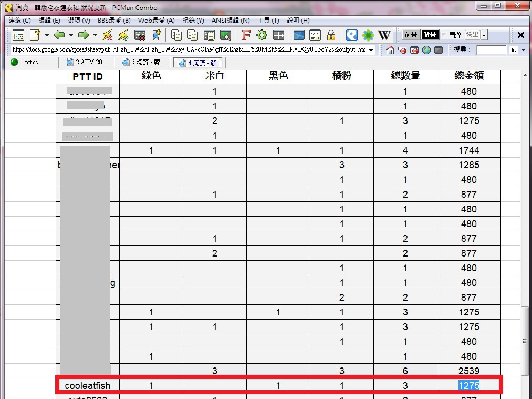The width and height of the screenshot is (532, 399).
Task: Click the globe web icon
Action: [x=426, y=50]
